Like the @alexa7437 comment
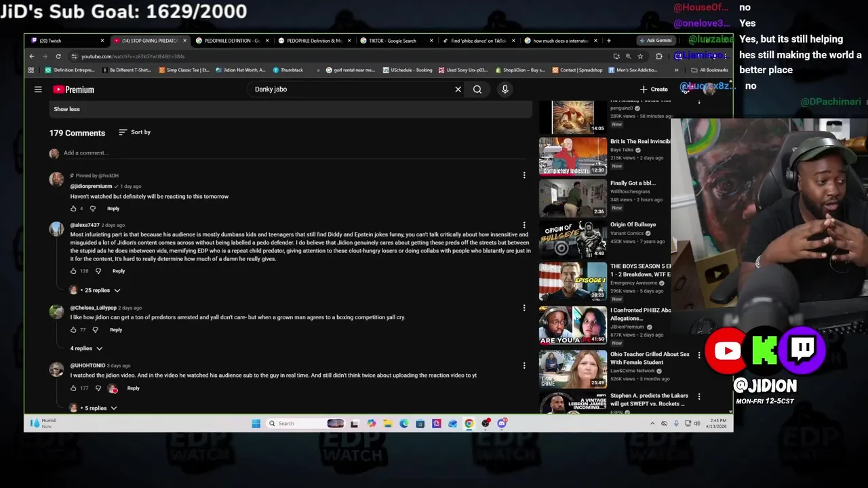This screenshot has width=868, height=488. (x=73, y=271)
